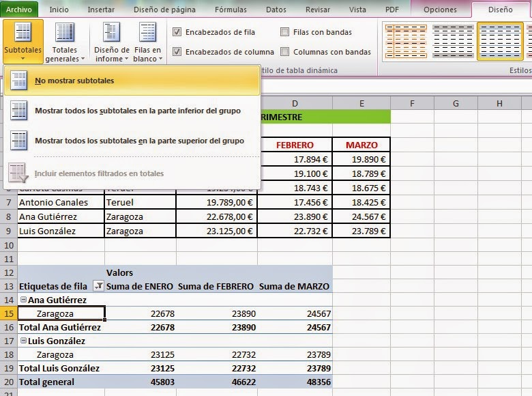The height and width of the screenshot is (396, 532).
Task: Select column G header
Action: point(456,103)
